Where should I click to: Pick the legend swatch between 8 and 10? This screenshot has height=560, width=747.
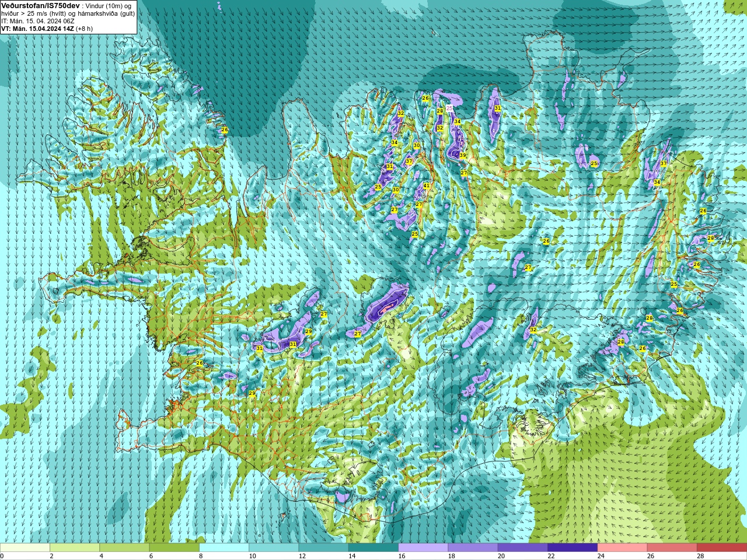coord(224,548)
